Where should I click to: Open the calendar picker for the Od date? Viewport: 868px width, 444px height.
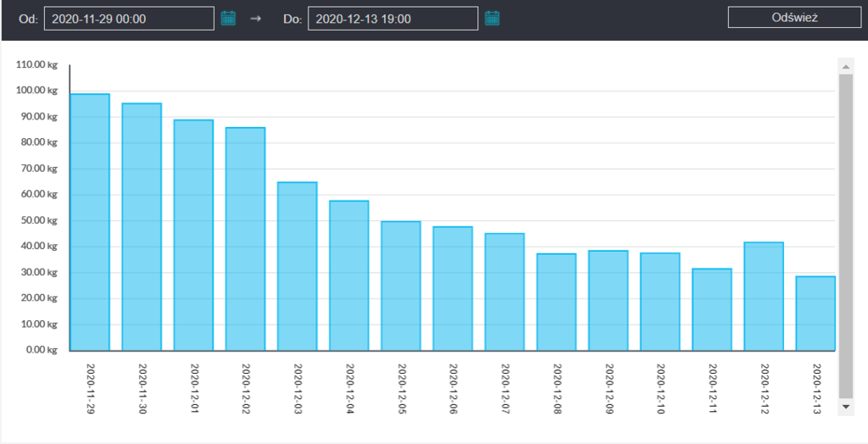tap(228, 18)
